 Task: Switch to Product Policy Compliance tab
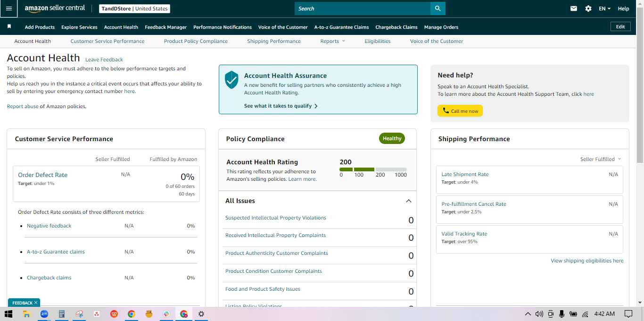coord(196,41)
